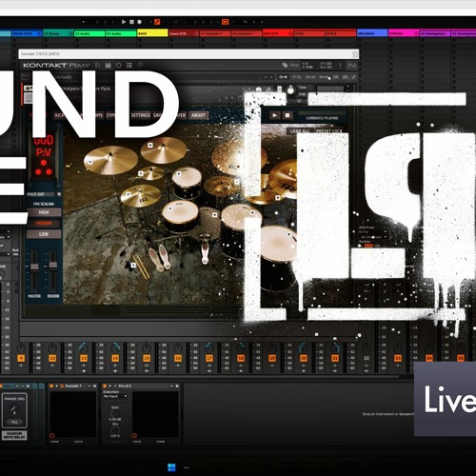This screenshot has height=476, width=476.
Task: Select the green 13 Audio track header
Action: [89, 33]
